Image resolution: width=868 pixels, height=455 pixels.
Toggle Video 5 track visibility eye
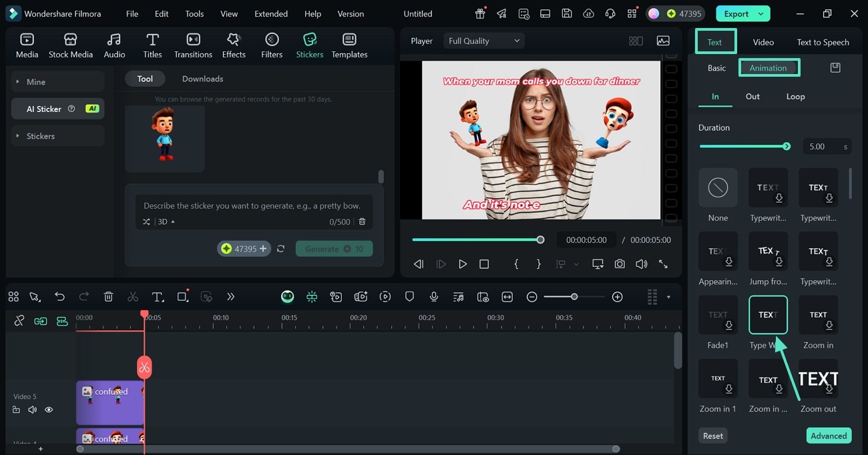tap(49, 410)
